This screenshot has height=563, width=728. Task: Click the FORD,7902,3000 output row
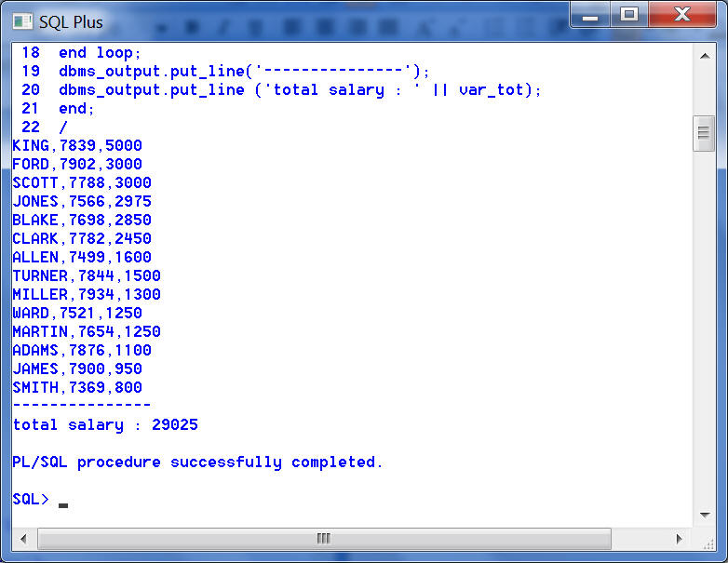[x=77, y=164]
